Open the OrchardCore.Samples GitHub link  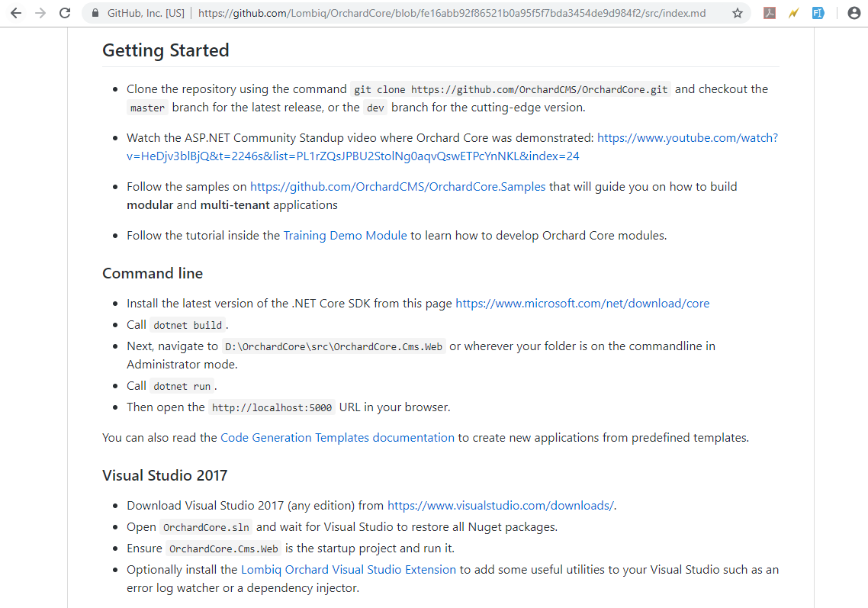(397, 187)
